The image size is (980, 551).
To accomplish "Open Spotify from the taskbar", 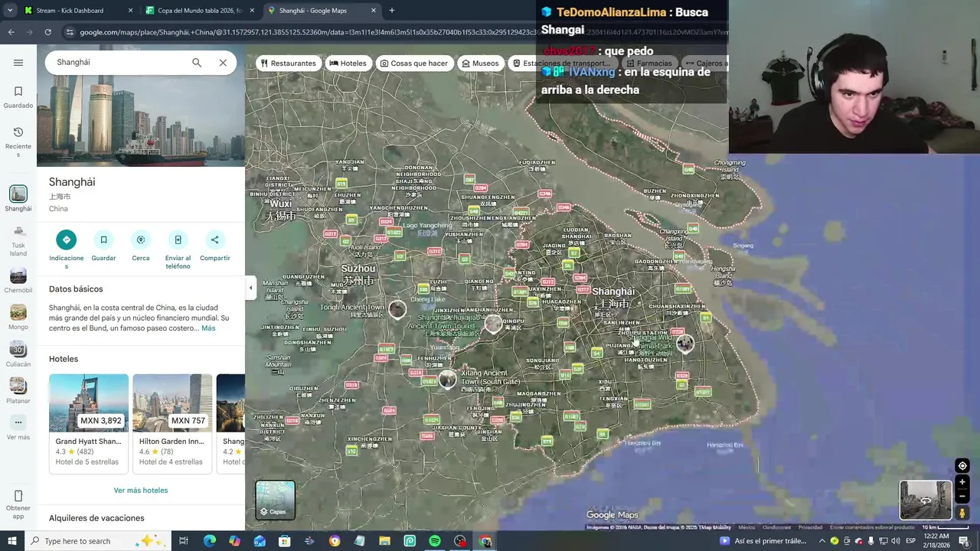I will point(435,541).
